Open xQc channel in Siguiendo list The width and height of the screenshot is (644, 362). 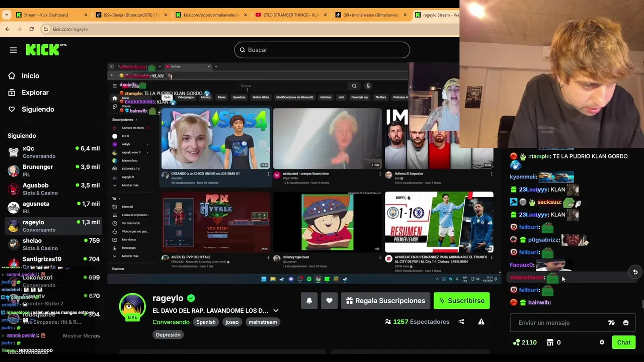[53, 152]
